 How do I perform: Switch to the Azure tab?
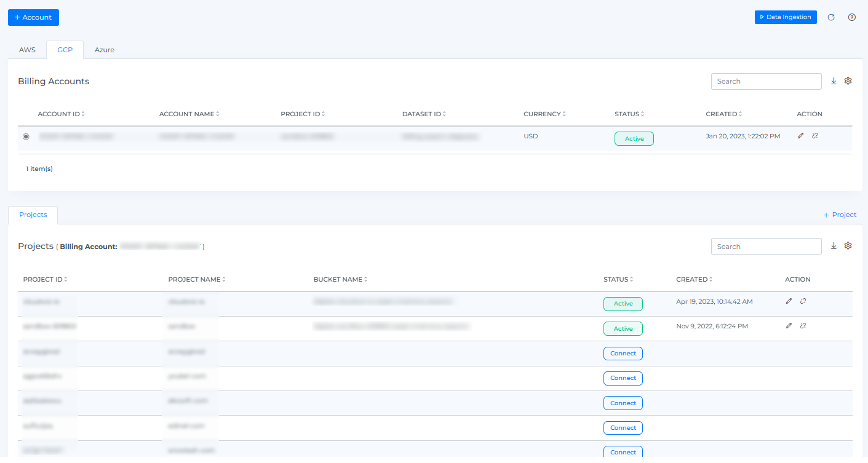[104, 50]
